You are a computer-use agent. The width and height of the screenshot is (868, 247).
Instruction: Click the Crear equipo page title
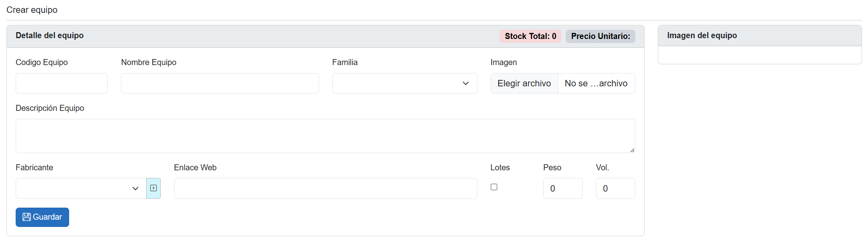click(32, 10)
